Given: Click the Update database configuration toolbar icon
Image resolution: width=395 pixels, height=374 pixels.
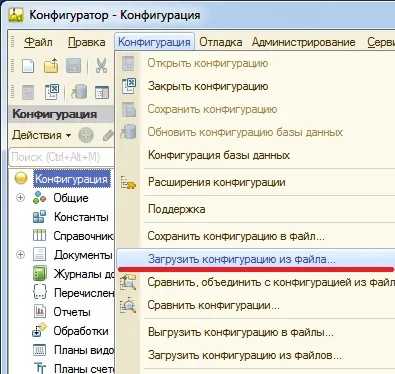Looking at the screenshot, I should 79,92.
